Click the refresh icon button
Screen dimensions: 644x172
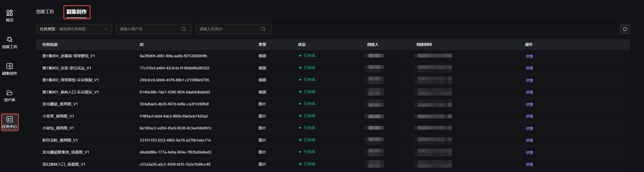(x=625, y=29)
